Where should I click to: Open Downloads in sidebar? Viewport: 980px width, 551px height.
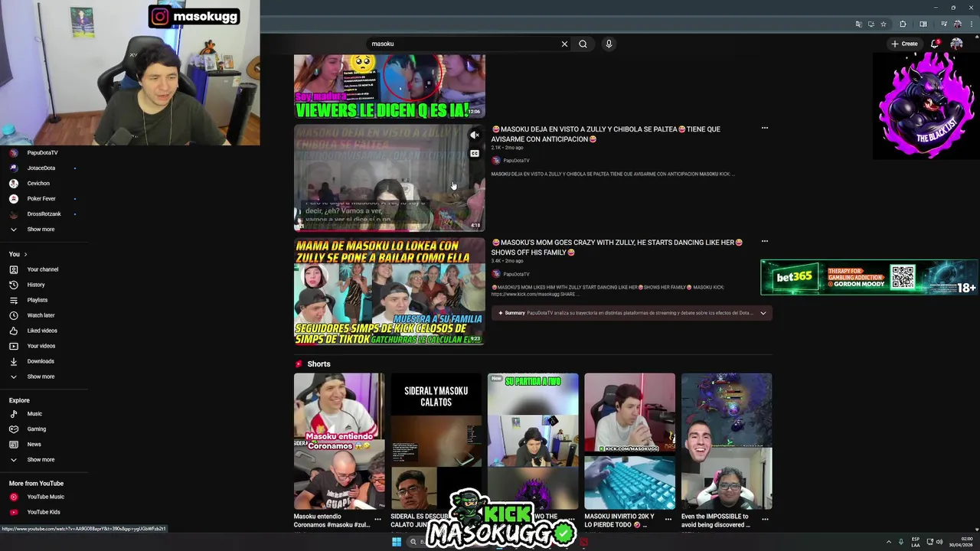[x=41, y=361]
